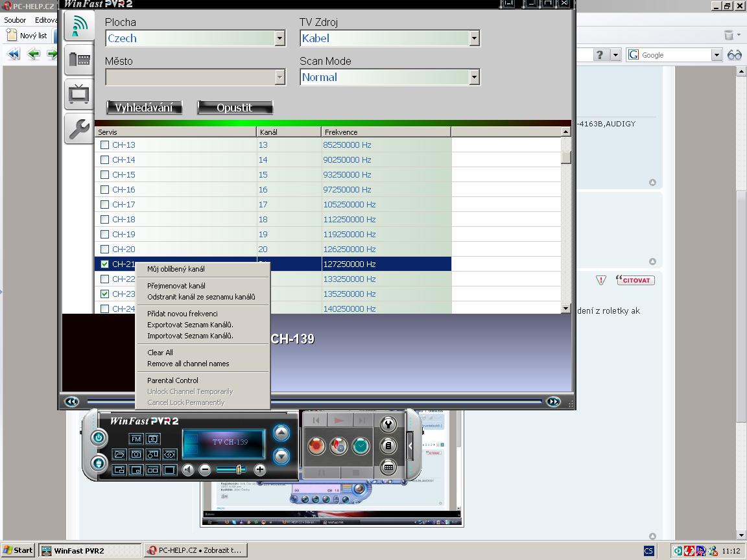Image resolution: width=747 pixels, height=560 pixels.
Task: Check the CH-16 checkbox
Action: (x=105, y=189)
